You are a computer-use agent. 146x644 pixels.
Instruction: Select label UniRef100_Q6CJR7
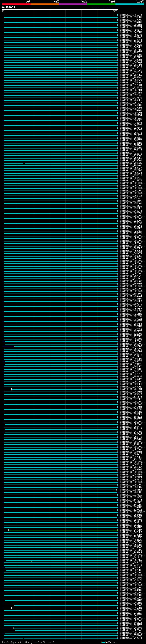[x=131, y=533]
